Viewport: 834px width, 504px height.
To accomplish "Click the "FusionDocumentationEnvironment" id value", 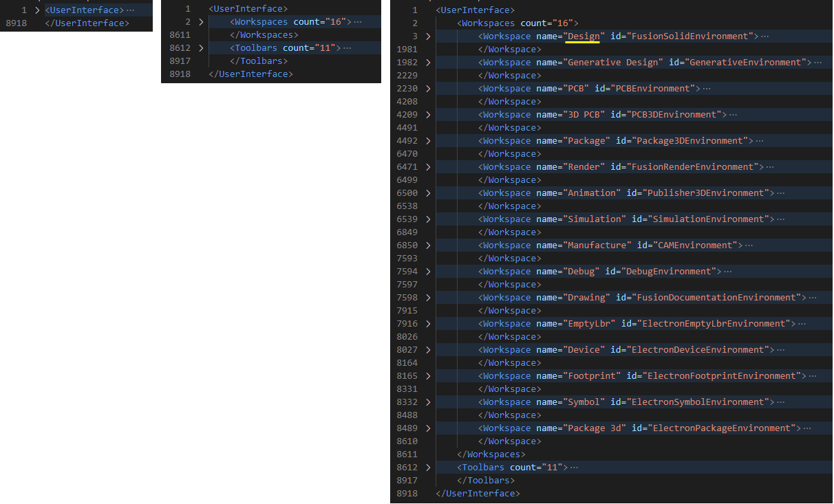I will 718,297.
